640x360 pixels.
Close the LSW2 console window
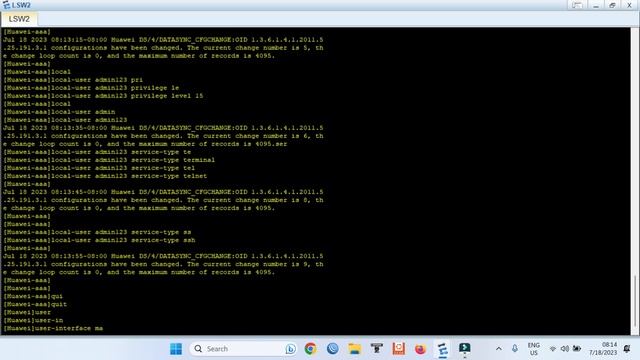click(629, 5)
